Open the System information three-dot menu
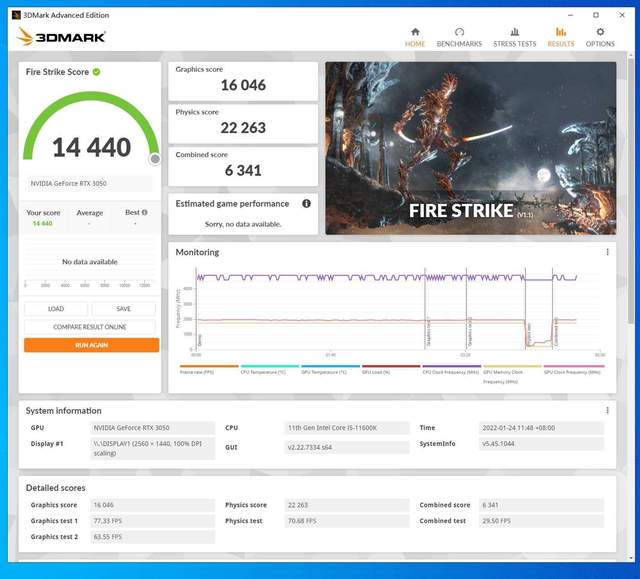Screen dimensions: 640x579 (x=607, y=410)
